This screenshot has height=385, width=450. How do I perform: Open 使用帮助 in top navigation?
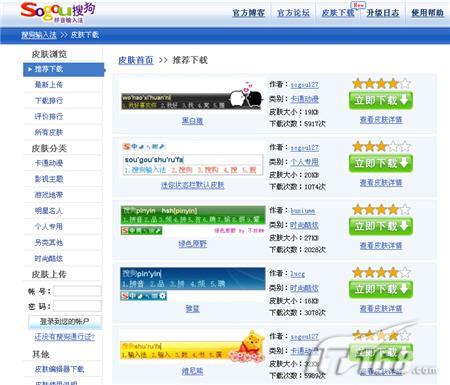click(x=427, y=13)
